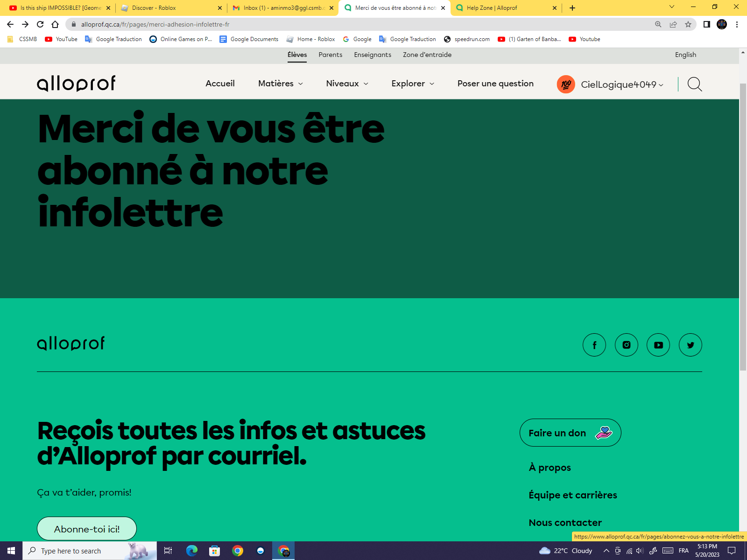Reload the page with the refresh icon
The height and width of the screenshot is (560, 747).
40,24
